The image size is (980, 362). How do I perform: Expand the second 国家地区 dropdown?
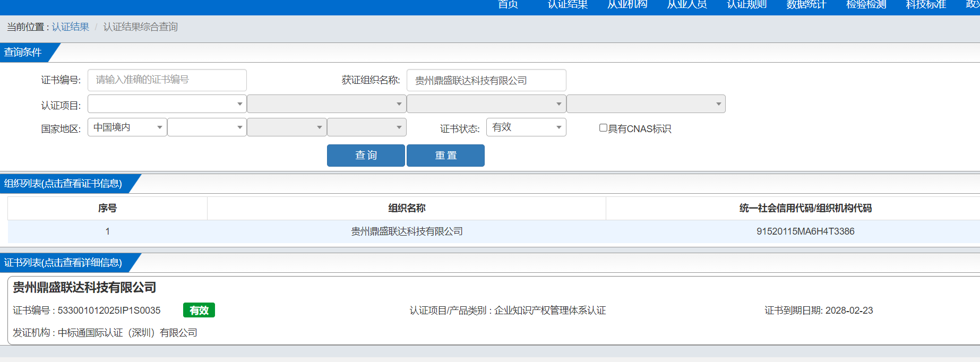[207, 127]
